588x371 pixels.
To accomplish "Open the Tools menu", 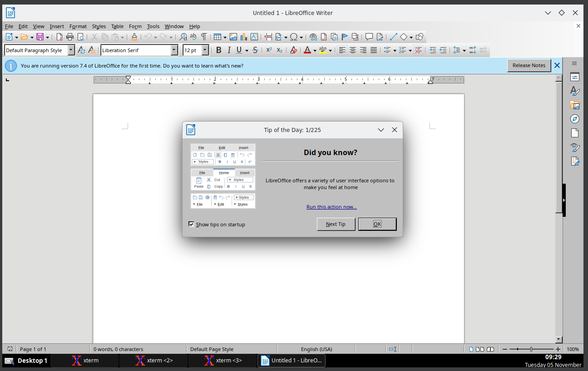I will click(x=153, y=26).
